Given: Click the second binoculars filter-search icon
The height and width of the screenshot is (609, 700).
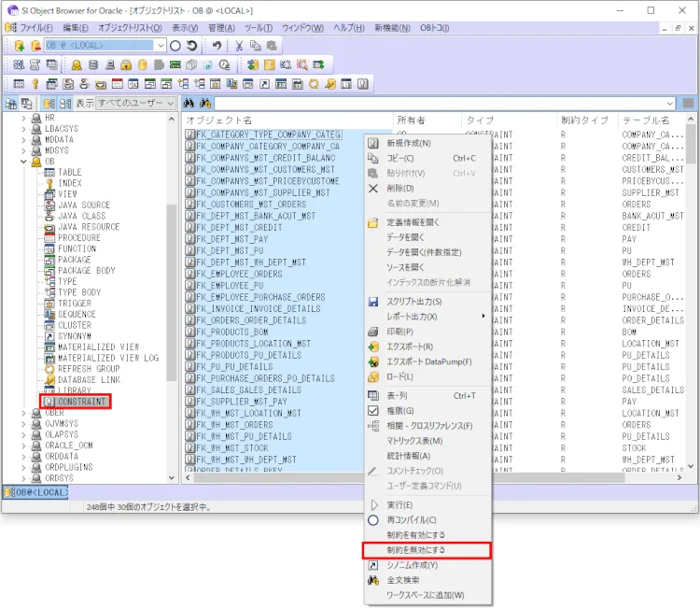Looking at the screenshot, I should (x=205, y=104).
